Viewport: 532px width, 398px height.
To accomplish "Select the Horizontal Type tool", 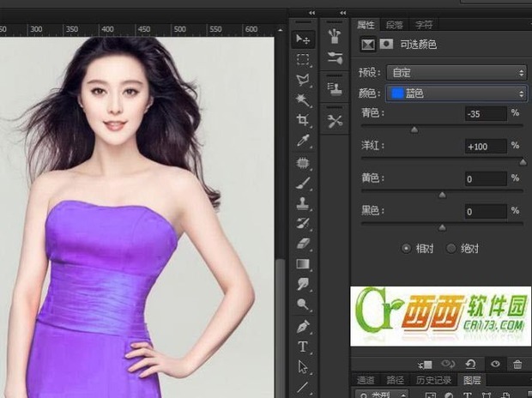I will coord(303,347).
